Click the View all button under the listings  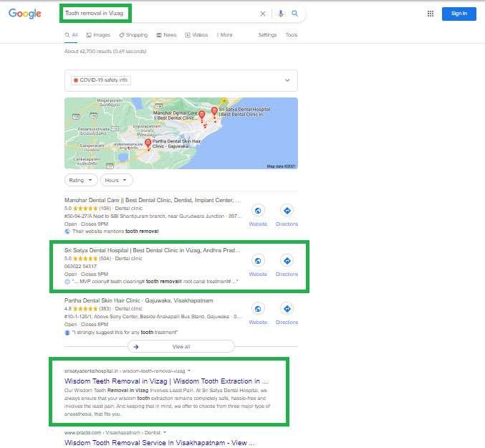tap(181, 346)
